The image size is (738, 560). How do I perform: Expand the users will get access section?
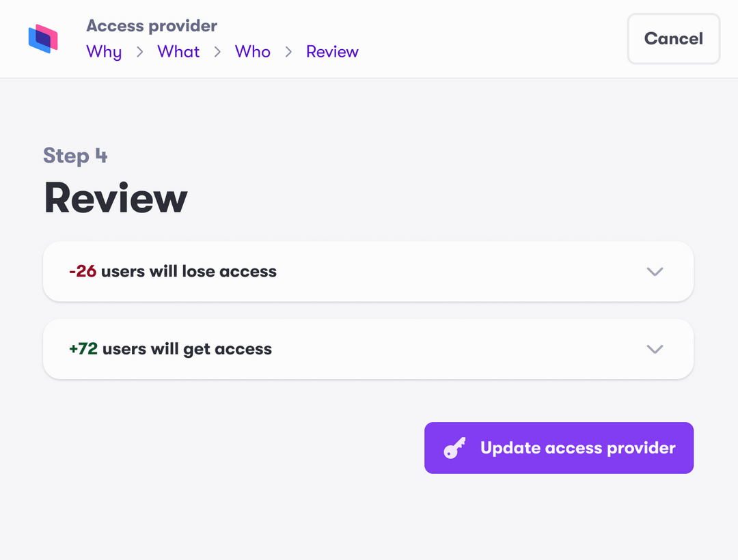(x=655, y=349)
